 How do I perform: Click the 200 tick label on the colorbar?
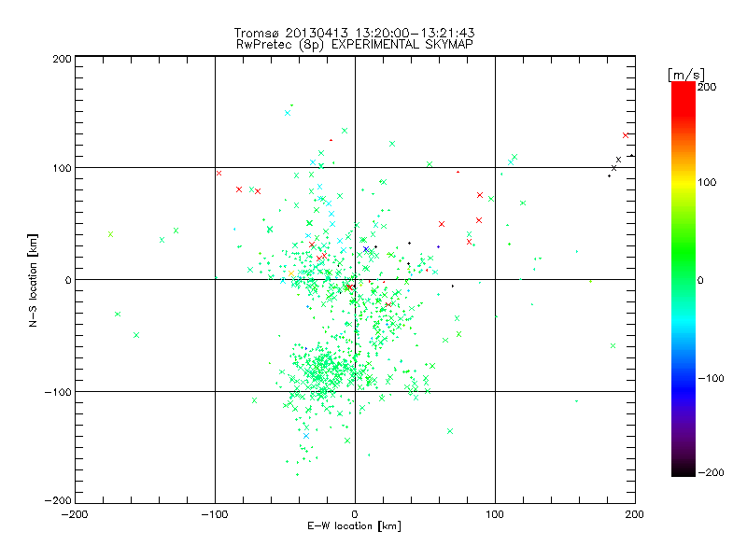click(707, 87)
